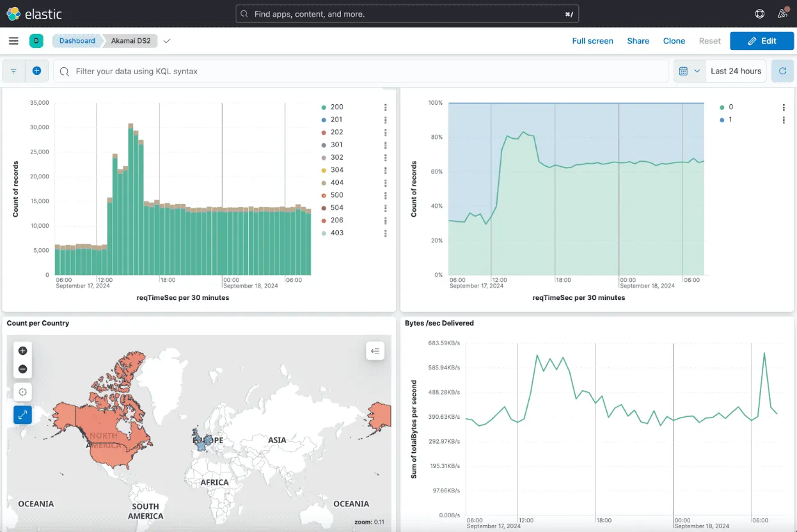The height and width of the screenshot is (532, 797).
Task: Toggle the 200 series in the legend
Action: click(x=336, y=107)
